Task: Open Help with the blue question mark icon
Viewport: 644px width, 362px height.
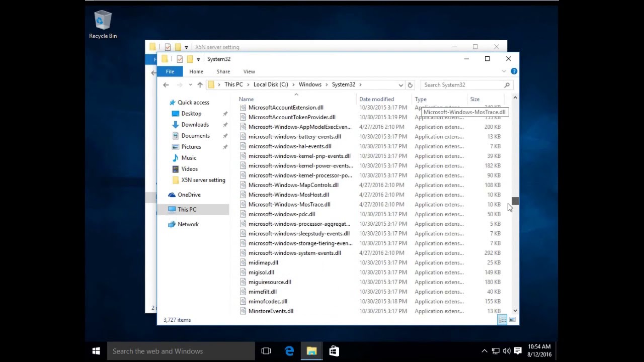Action: pos(514,71)
